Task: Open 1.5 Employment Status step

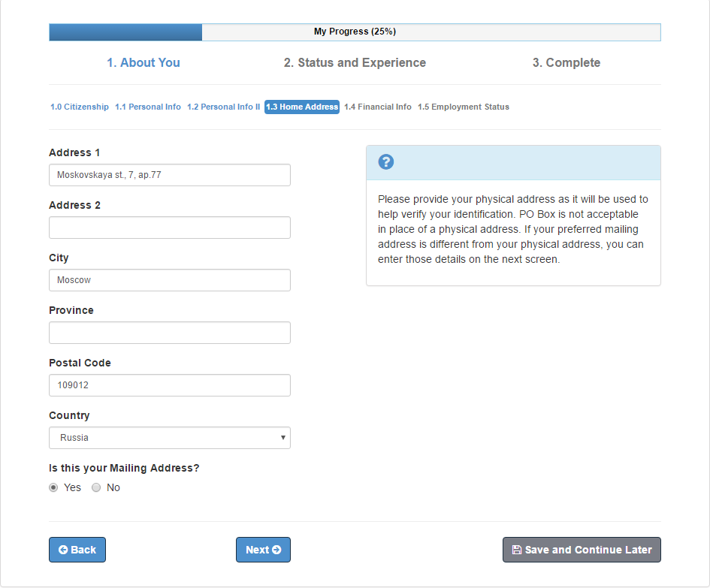Action: [x=464, y=107]
